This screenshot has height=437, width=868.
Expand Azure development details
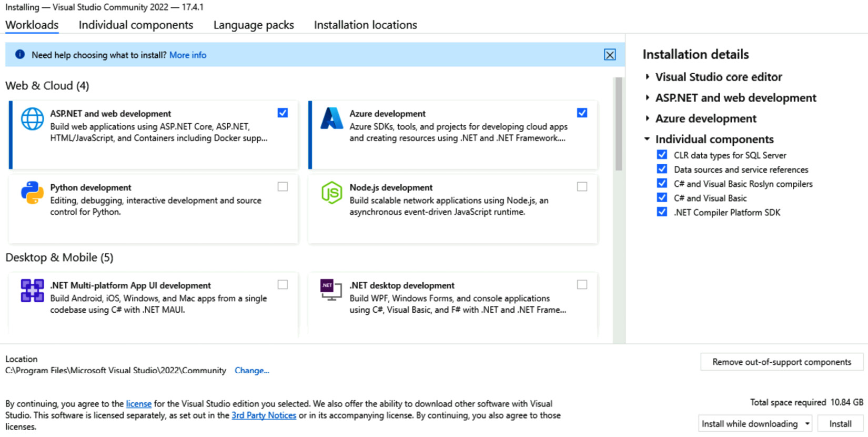pyautogui.click(x=647, y=118)
